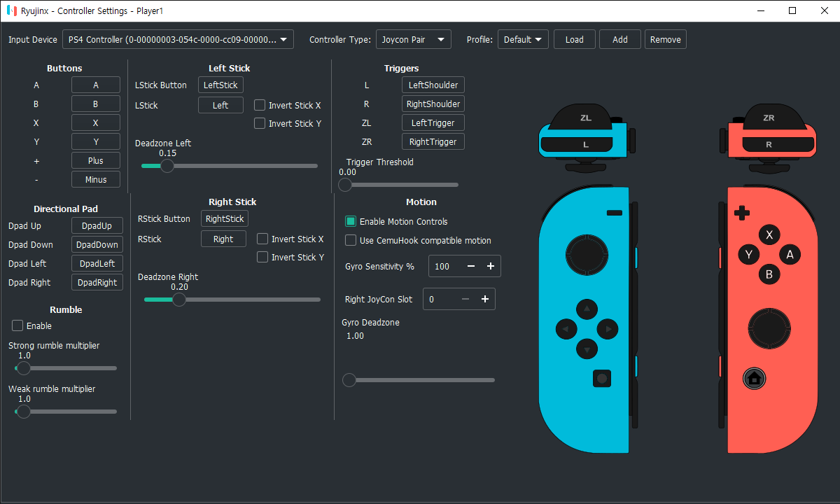Decrease Right JoyCon Slot with the minus stepper

tap(465, 299)
